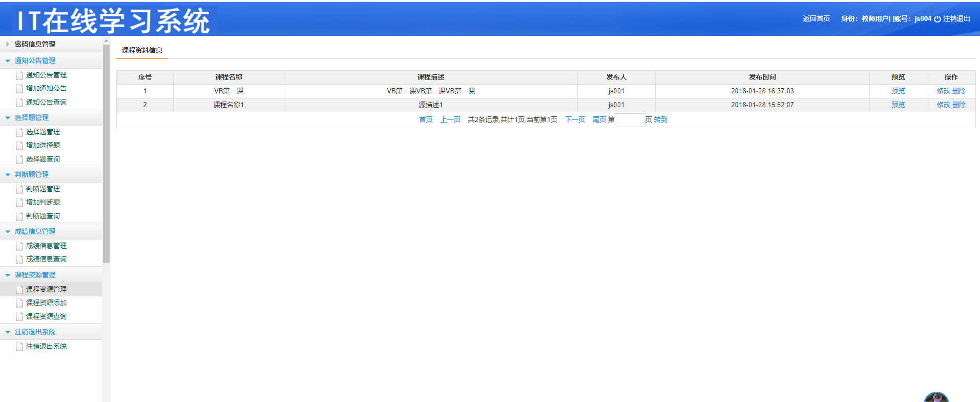980x402 pixels.
Task: Click 修改 for VB第一课 row
Action: tap(944, 91)
